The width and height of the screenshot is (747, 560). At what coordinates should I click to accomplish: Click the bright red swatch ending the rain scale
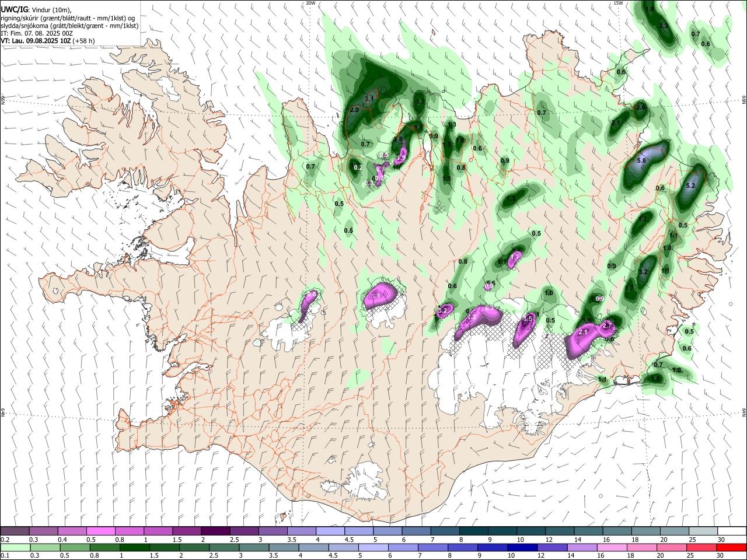tap(731, 547)
